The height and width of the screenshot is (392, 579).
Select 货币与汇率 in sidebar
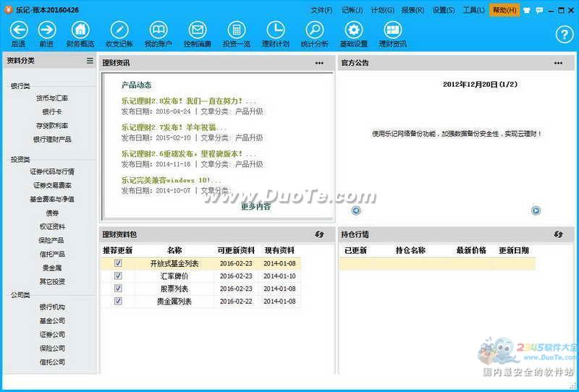pyautogui.click(x=52, y=98)
